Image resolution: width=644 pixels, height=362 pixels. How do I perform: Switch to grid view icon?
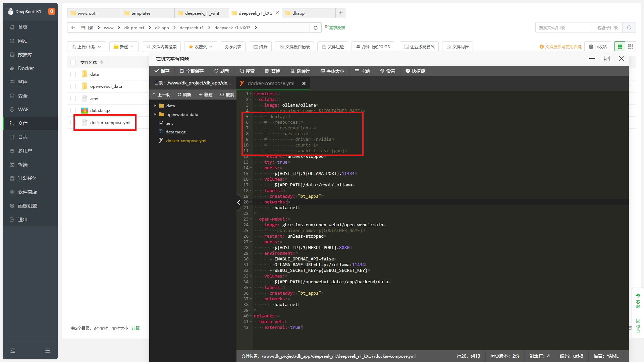pyautogui.click(x=631, y=47)
